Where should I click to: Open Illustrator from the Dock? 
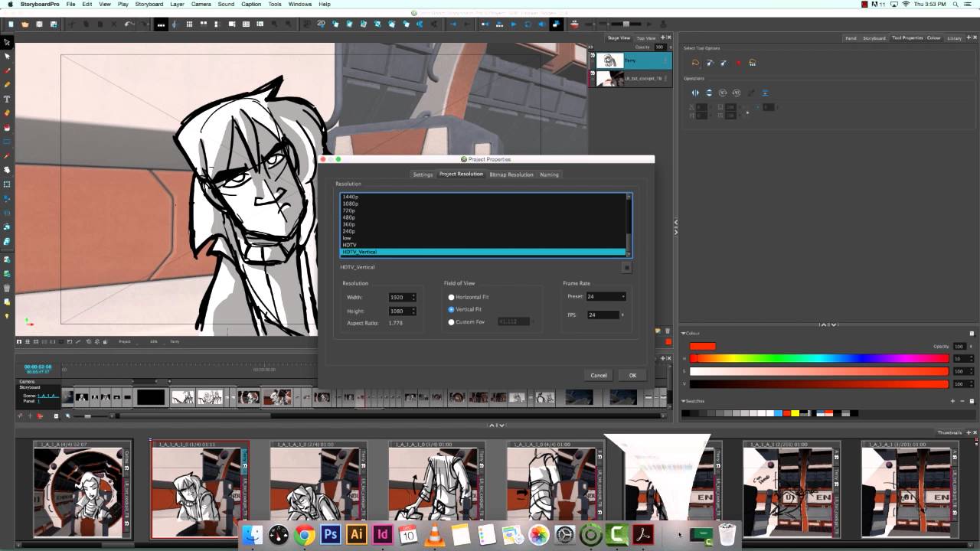(x=356, y=534)
